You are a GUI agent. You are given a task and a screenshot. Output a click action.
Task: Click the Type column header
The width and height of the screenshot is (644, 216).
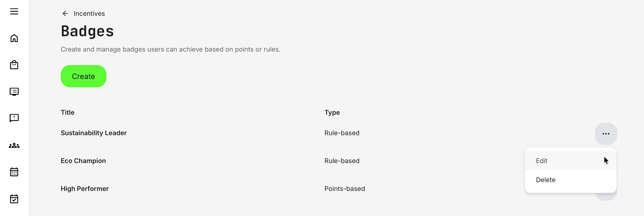click(x=332, y=112)
